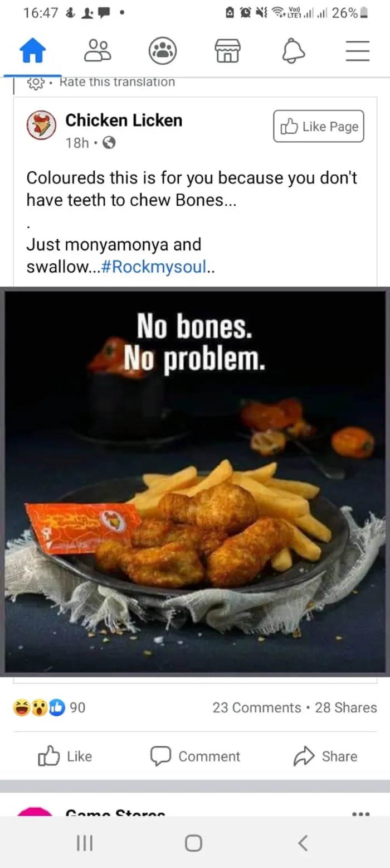Open the 23 Comments link
Image resolution: width=390 pixels, height=868 pixels.
tap(256, 707)
